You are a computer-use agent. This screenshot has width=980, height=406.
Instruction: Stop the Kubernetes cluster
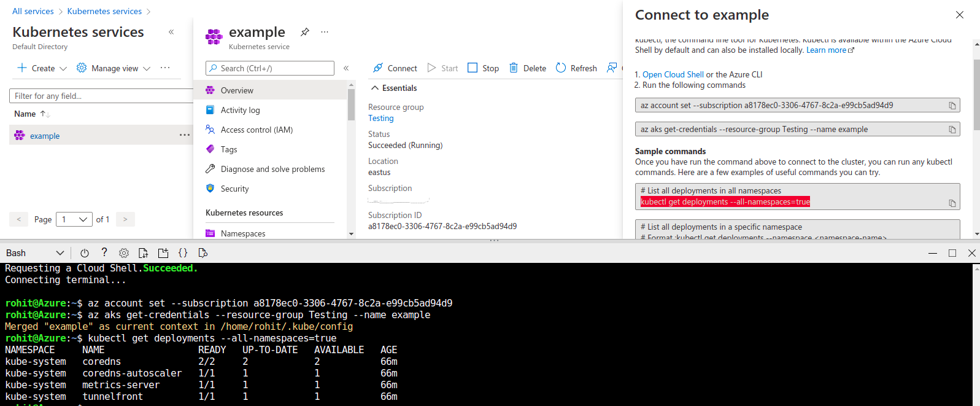[483, 68]
